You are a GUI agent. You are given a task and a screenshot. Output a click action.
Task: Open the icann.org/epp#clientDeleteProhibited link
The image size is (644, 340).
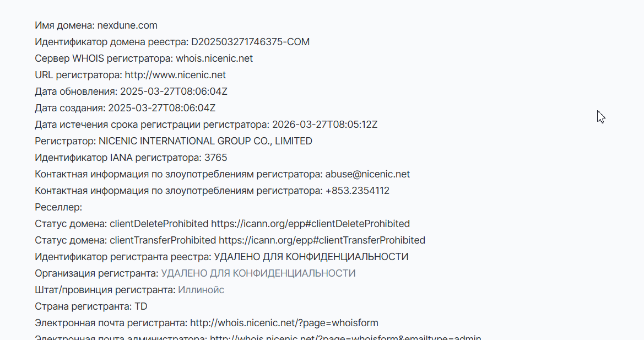(x=311, y=224)
